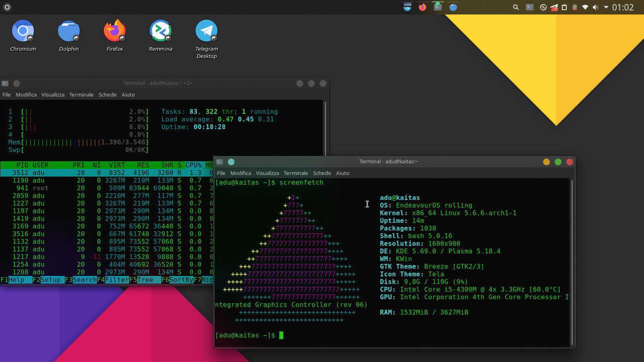Select the process row with PID 1217
Viewport: 644px width, 362px height.
point(107,257)
